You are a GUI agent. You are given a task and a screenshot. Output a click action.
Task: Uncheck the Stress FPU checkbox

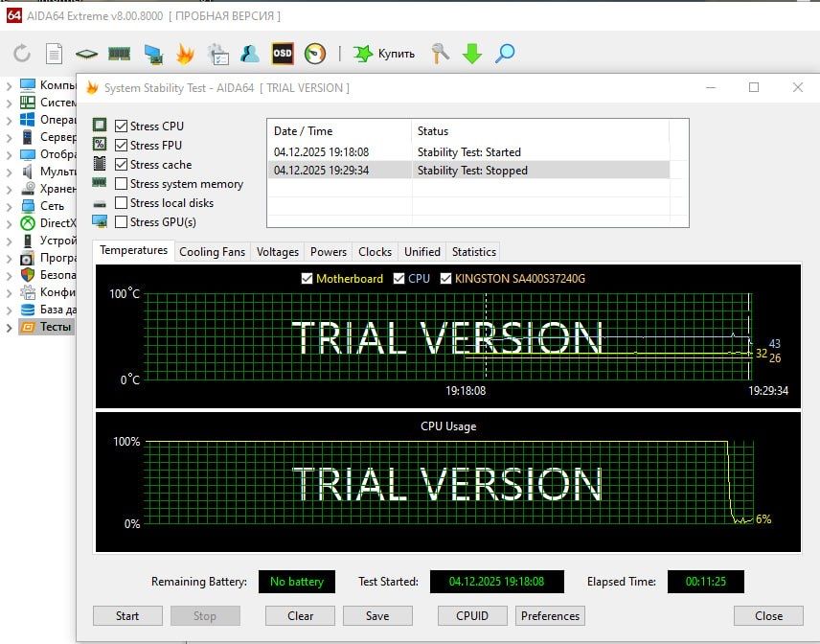pos(121,146)
